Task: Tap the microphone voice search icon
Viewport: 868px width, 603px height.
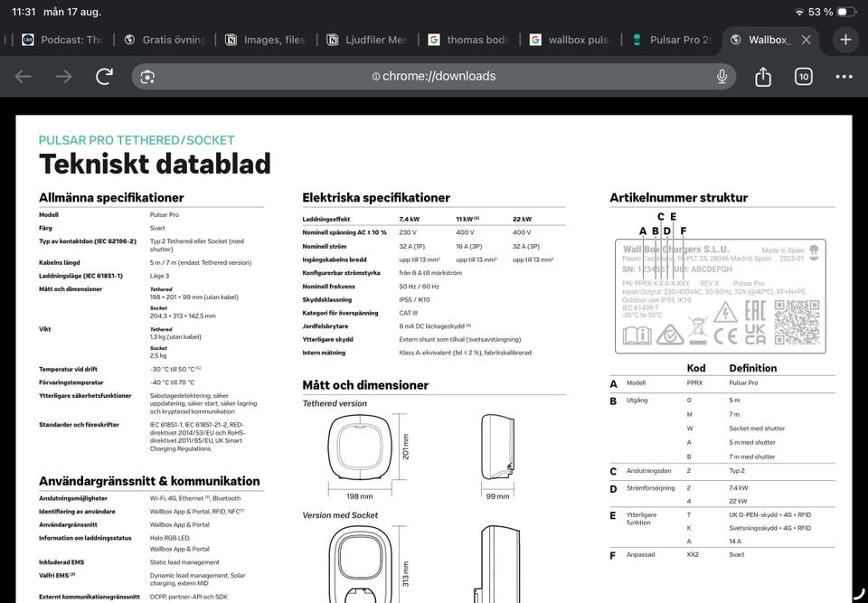Action: pos(722,77)
